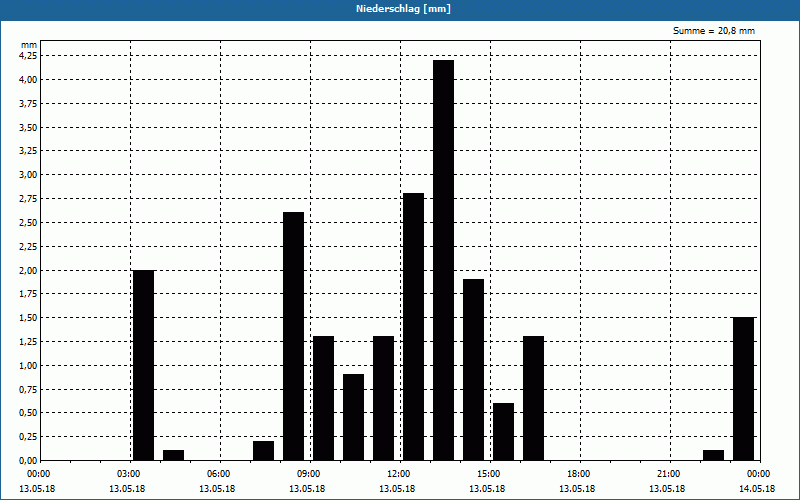Select the 0,6 mm bar right after 15:00
Viewport: 800px width, 500px height.
click(504, 432)
